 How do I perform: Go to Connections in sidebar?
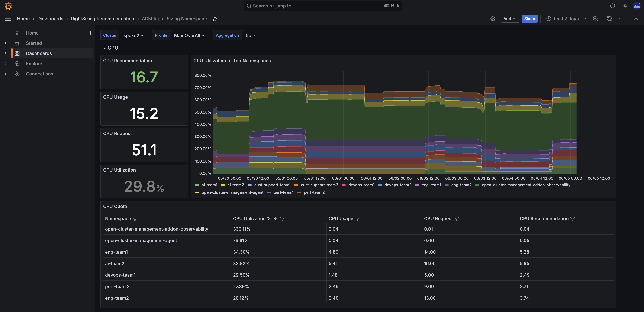pos(39,74)
